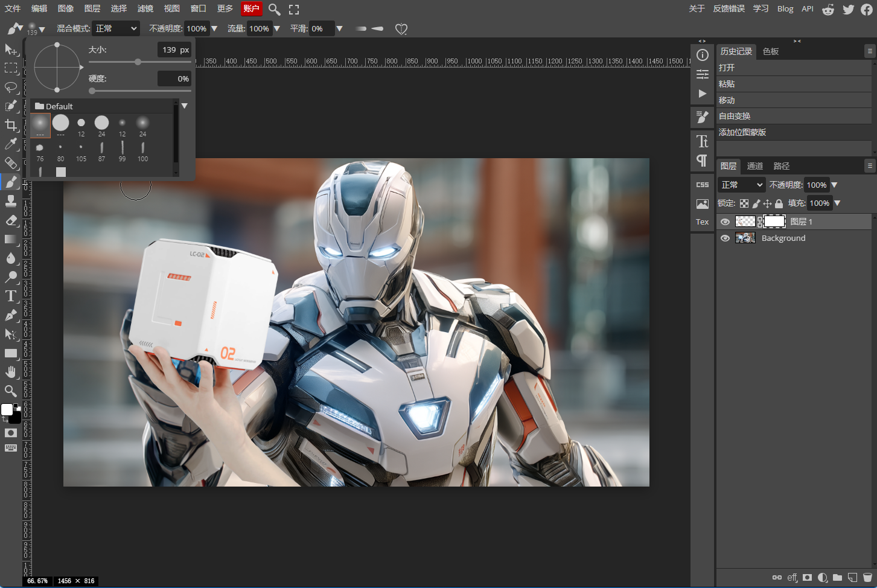This screenshot has width=877, height=588.
Task: Select the Lasso tool
Action: (11, 87)
